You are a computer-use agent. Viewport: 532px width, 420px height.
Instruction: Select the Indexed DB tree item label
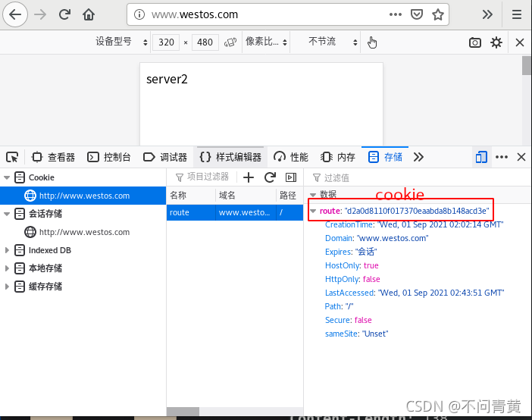click(x=50, y=250)
